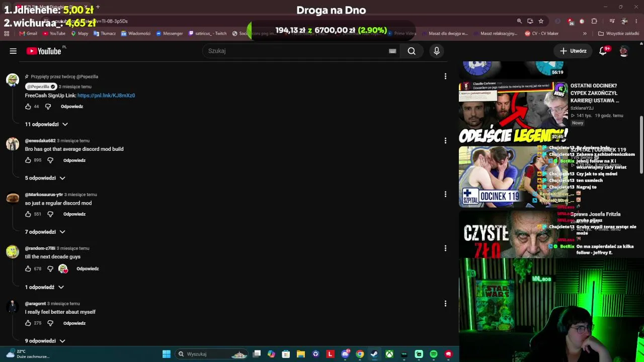Expand the 5 odpowiedzi replies

click(45, 178)
